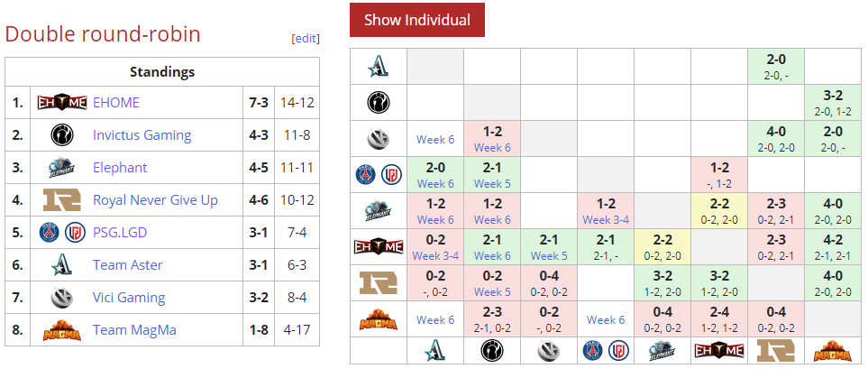Click Team MagMa logo in standings table
868x378 pixels.
61,330
